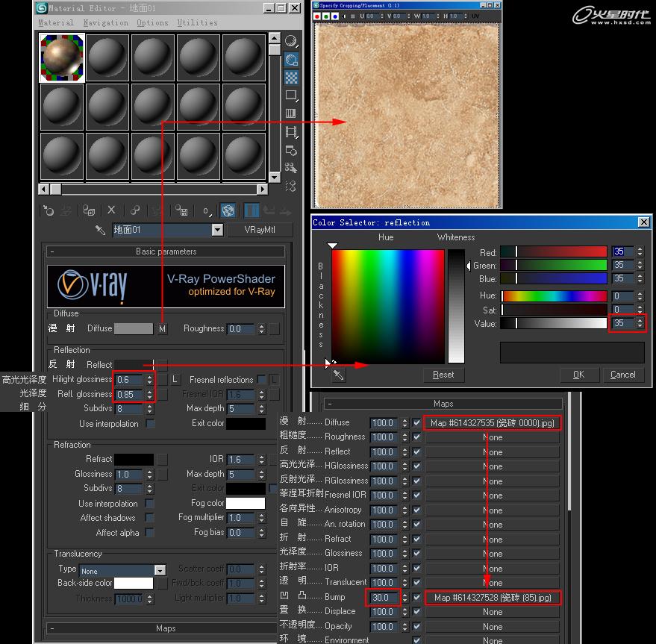Click the Reflect color swatch
656x644 pixels.
tap(134, 364)
